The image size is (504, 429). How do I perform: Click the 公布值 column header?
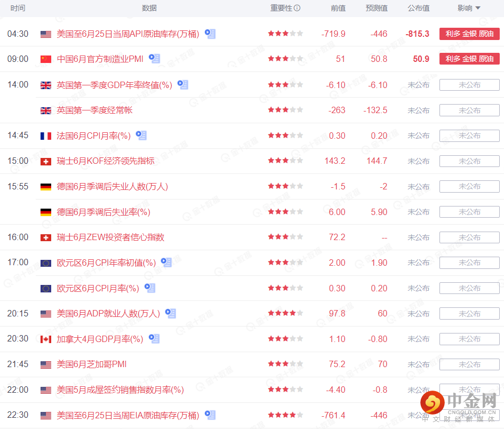[419, 8]
